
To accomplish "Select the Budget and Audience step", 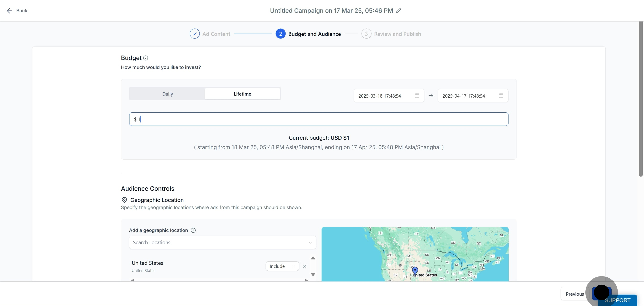I will pyautogui.click(x=314, y=34).
